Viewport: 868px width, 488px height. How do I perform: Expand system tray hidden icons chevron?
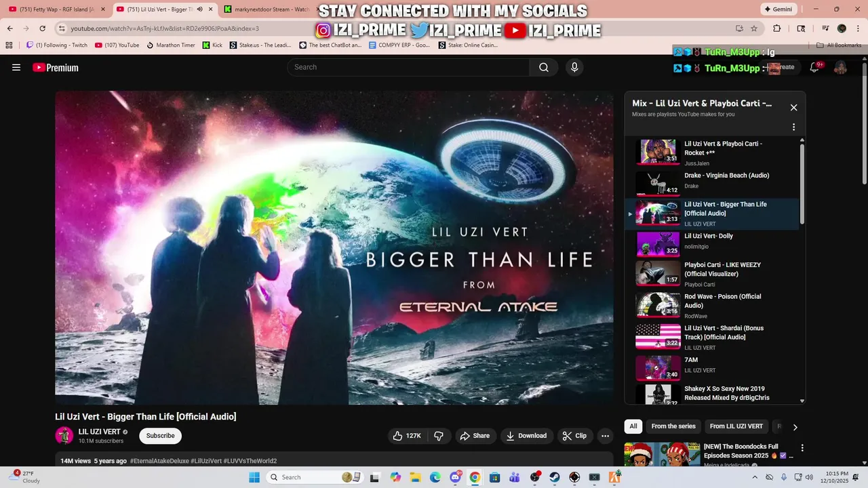pyautogui.click(x=755, y=477)
